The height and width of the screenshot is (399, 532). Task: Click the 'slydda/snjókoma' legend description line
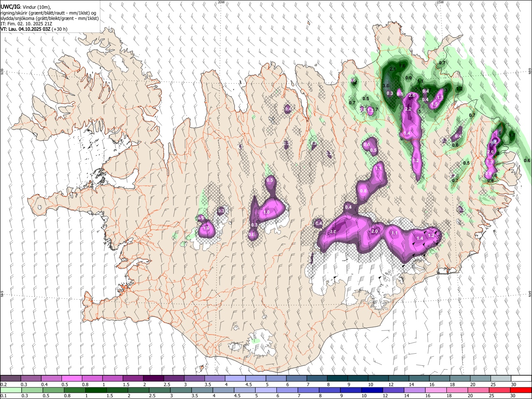[49, 18]
